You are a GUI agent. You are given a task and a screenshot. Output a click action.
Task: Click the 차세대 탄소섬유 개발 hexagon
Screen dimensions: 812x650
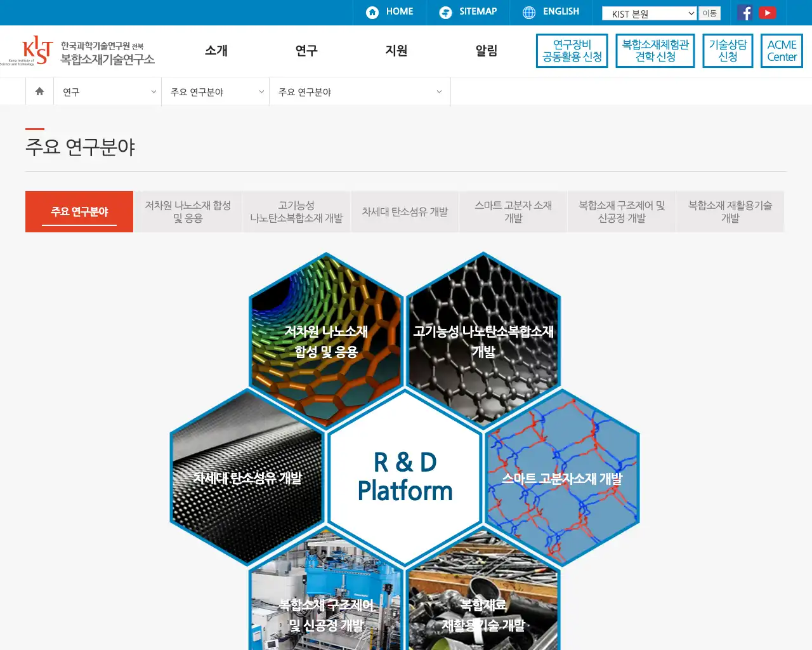247,478
